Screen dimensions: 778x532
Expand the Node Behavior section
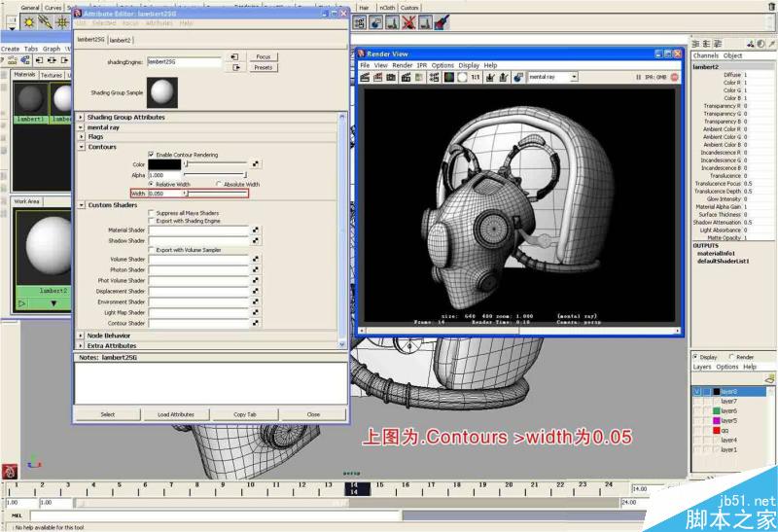[x=81, y=336]
